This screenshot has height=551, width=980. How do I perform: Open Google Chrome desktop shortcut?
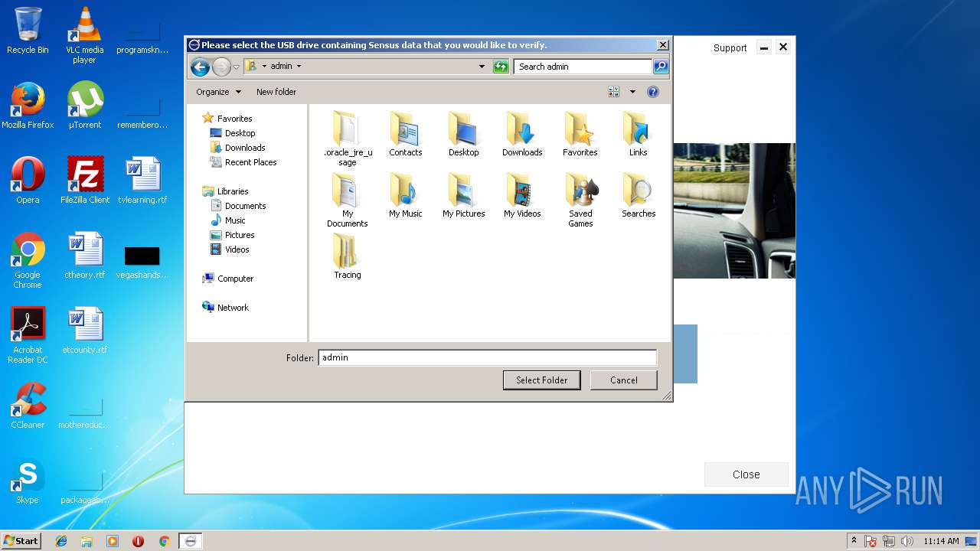click(28, 261)
